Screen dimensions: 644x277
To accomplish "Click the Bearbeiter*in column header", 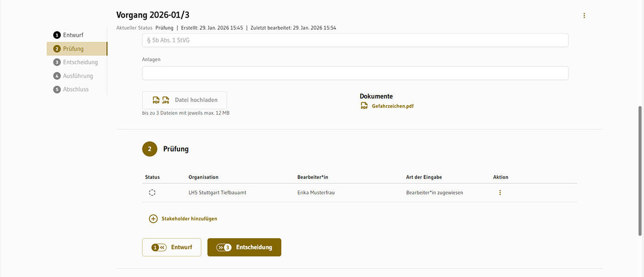I will pyautogui.click(x=312, y=177).
